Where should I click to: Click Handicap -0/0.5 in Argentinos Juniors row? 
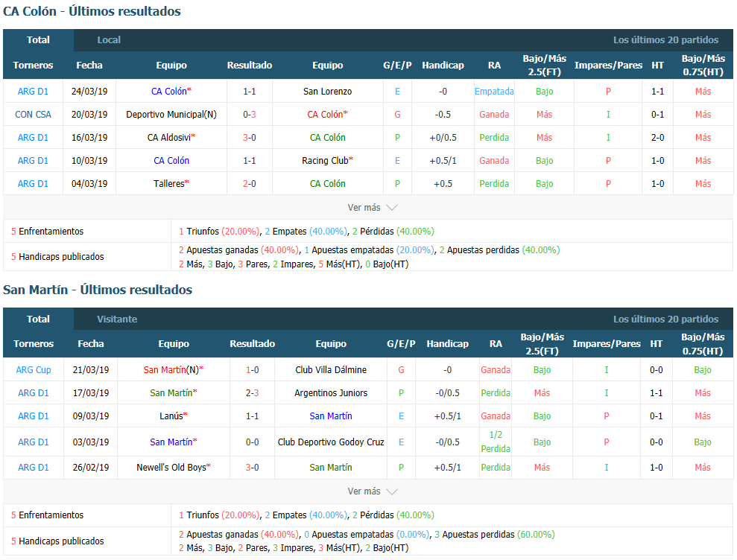click(x=447, y=392)
